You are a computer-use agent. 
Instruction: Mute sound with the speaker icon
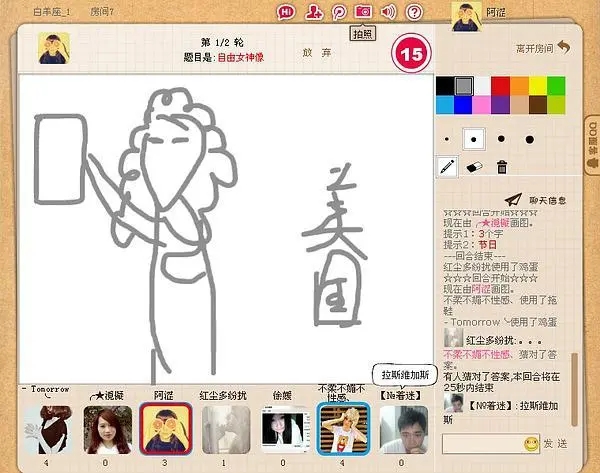click(x=388, y=12)
